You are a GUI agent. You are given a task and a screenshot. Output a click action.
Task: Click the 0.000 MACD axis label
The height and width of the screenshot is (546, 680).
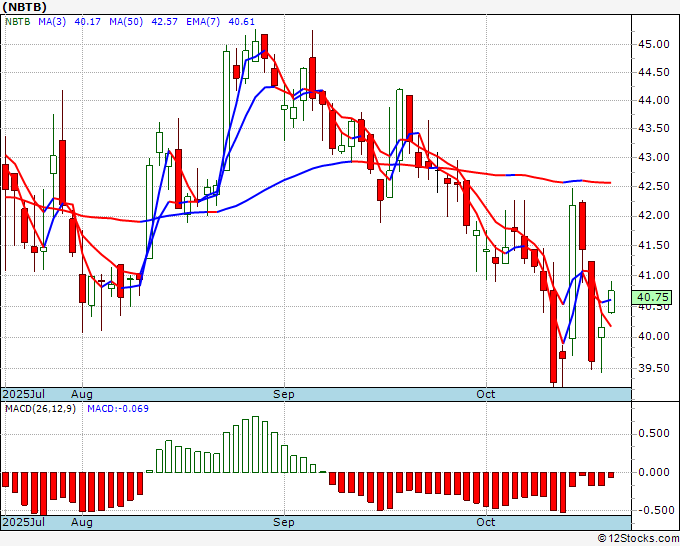coord(654,472)
